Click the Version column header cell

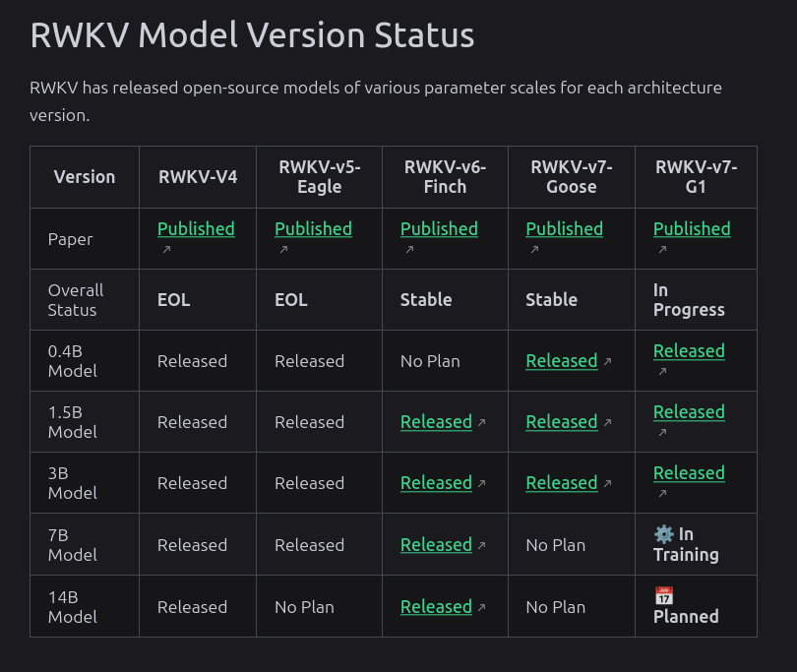85,177
